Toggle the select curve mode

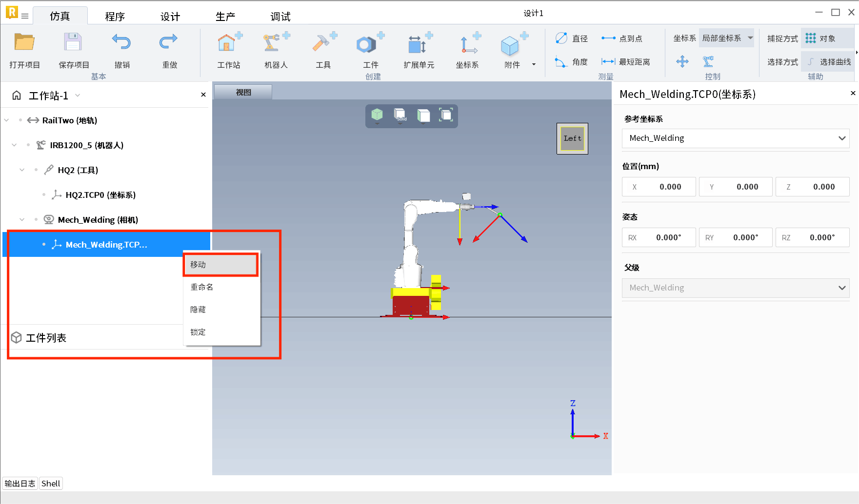pos(829,62)
